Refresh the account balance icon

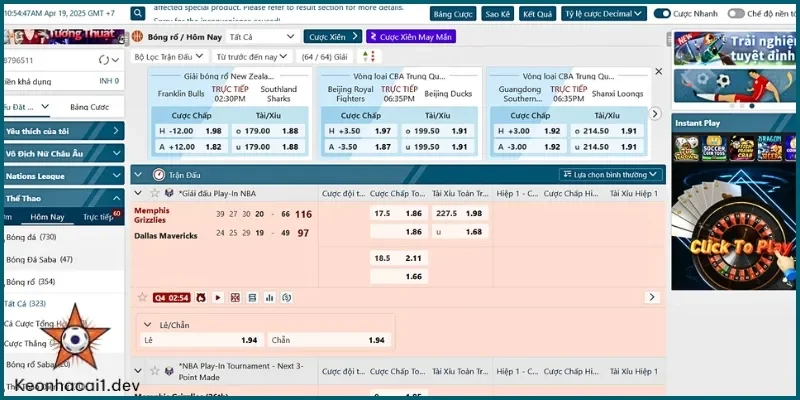104,60
